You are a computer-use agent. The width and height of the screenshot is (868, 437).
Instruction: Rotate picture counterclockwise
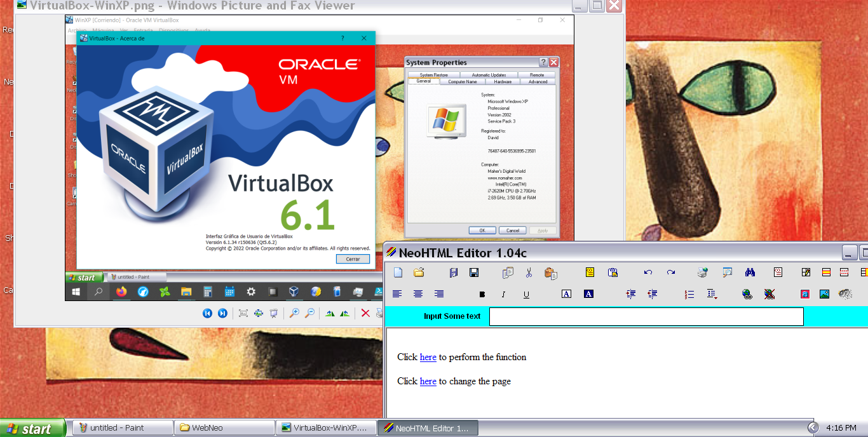[344, 313]
